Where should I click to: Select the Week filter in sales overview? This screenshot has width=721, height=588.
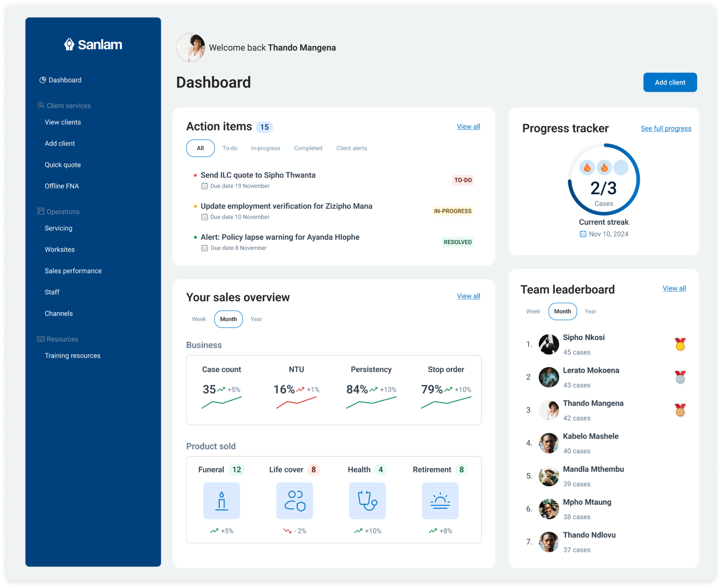[199, 319]
